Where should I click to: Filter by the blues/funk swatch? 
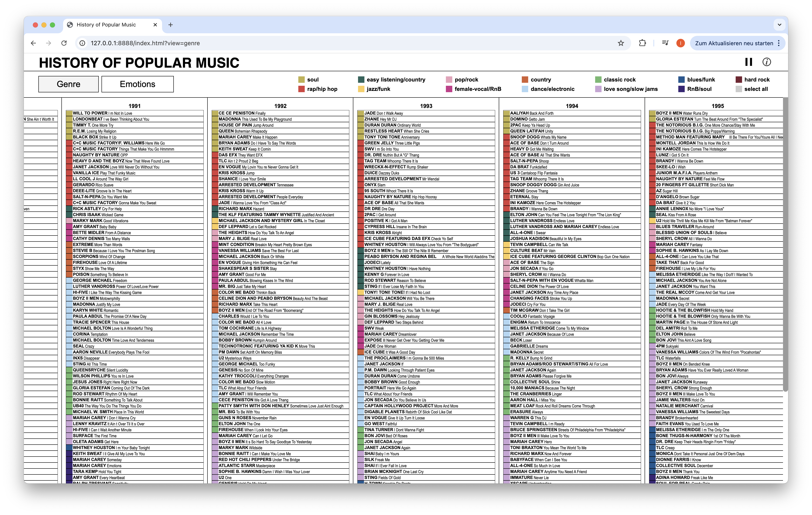(681, 80)
